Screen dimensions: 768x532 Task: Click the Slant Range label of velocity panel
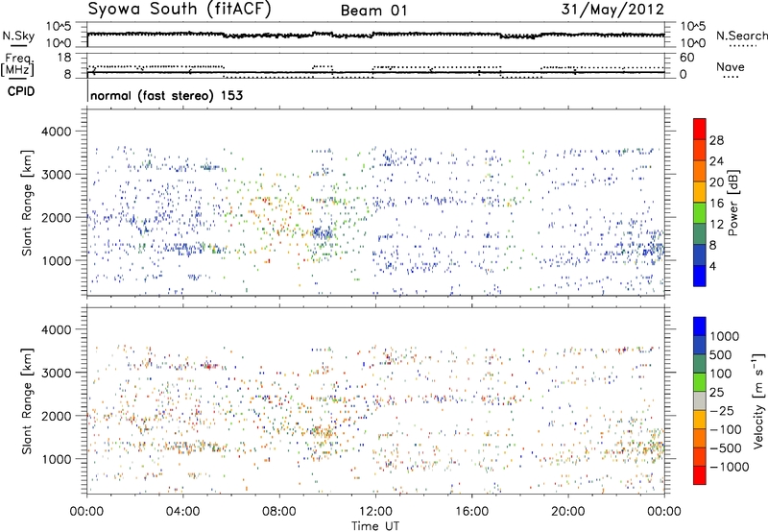click(27, 401)
